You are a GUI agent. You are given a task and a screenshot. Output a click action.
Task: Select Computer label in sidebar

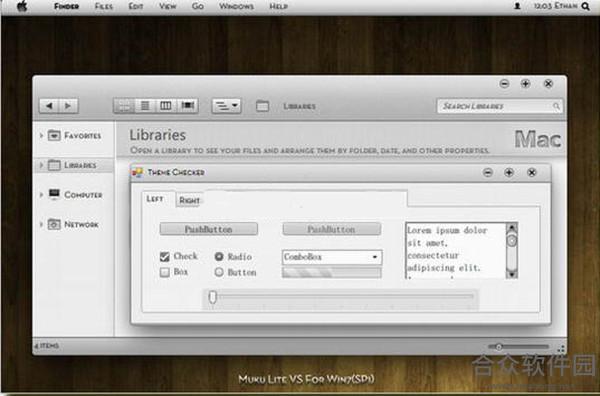(83, 195)
